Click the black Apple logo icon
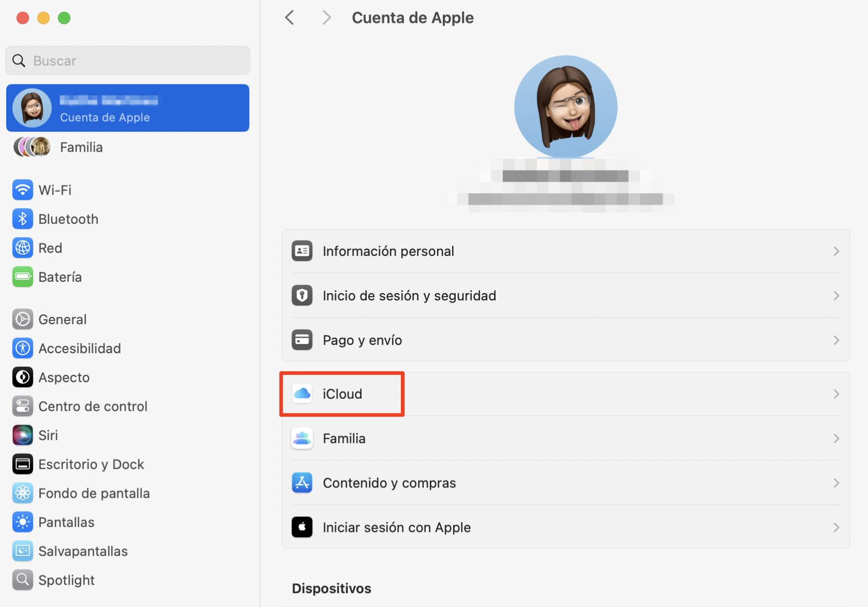 (x=302, y=528)
